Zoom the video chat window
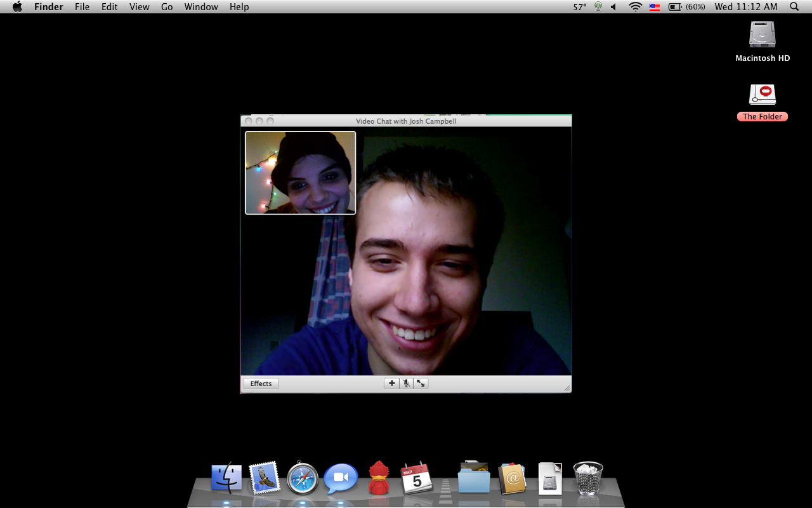Image resolution: width=812 pixels, height=508 pixels. 270,121
